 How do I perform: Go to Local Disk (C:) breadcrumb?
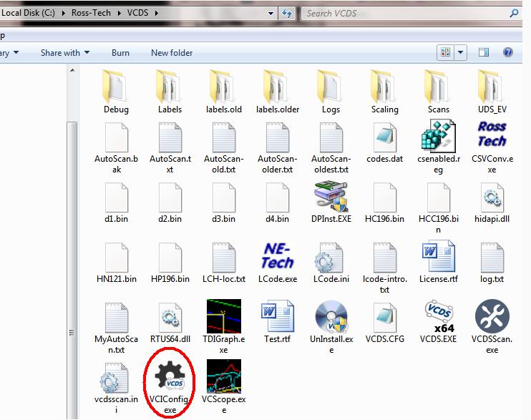tap(28, 13)
